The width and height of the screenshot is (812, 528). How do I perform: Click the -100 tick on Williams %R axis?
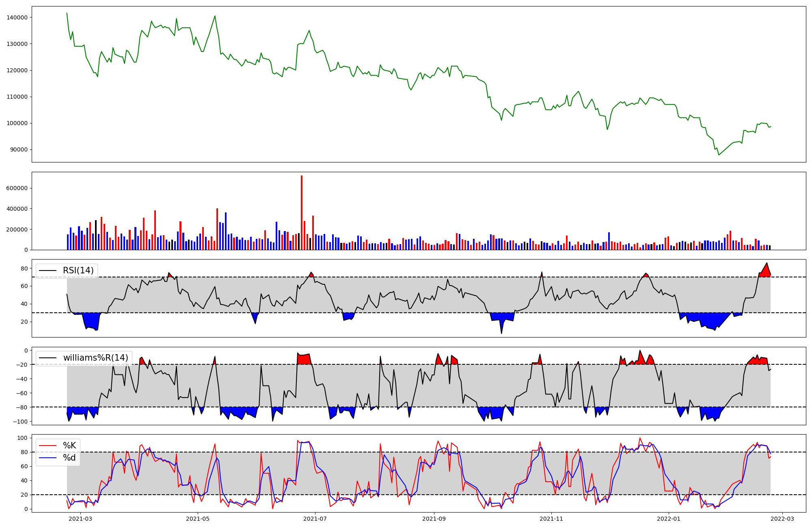click(20, 422)
